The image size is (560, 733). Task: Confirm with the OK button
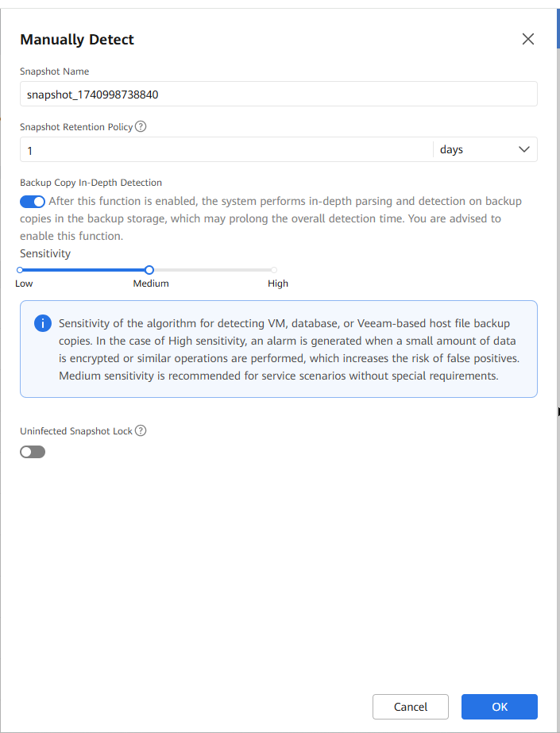[499, 707]
